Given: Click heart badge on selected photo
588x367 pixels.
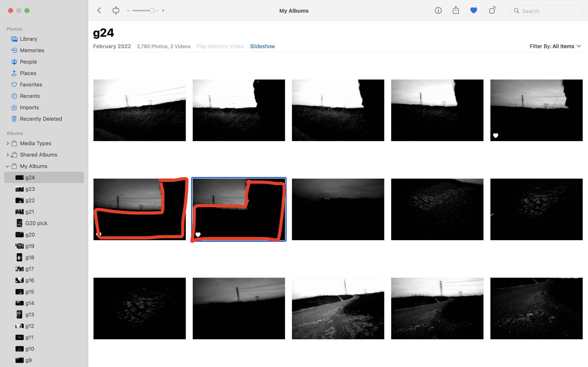Looking at the screenshot, I should 198,234.
